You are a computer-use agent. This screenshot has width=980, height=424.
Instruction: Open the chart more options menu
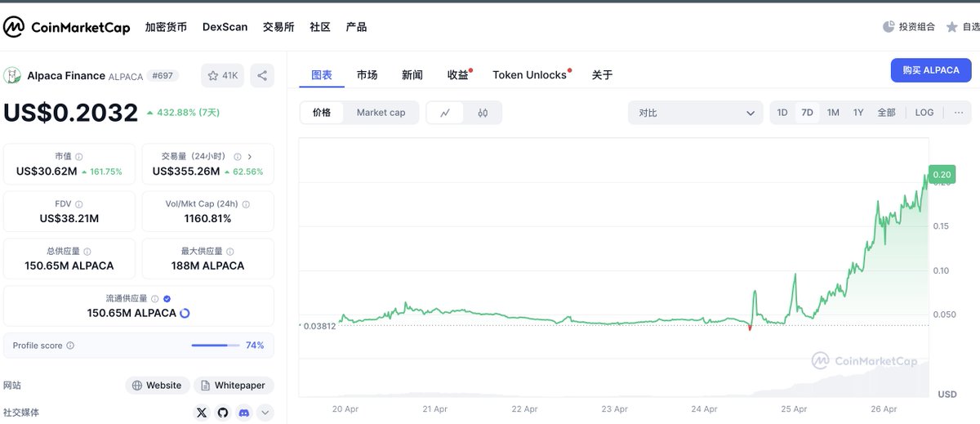coord(958,113)
